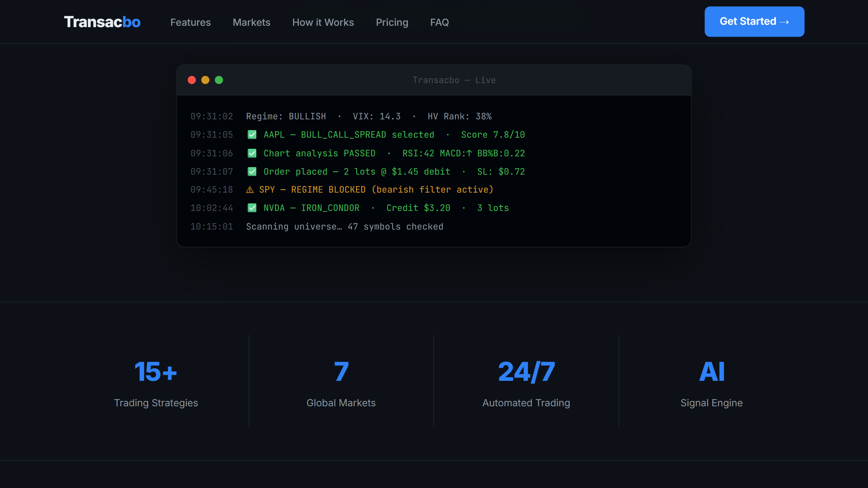Click the 24/7 statistic
868x488 pixels.
click(526, 372)
